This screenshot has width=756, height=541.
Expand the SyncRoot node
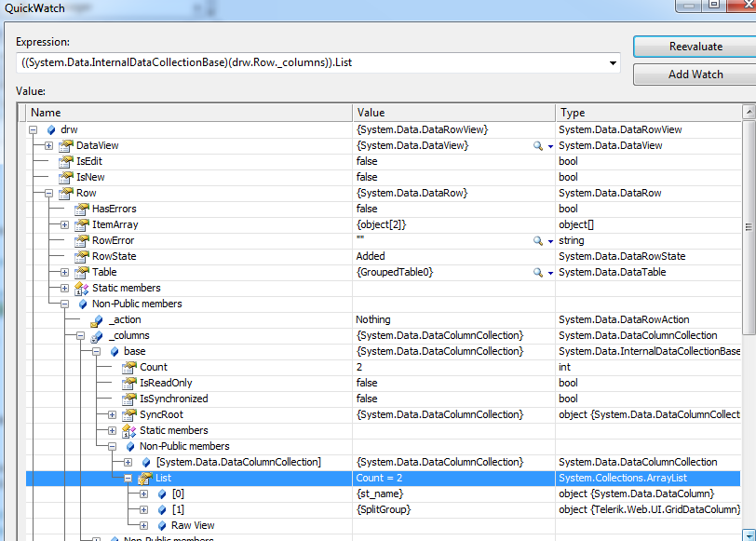[x=112, y=414]
